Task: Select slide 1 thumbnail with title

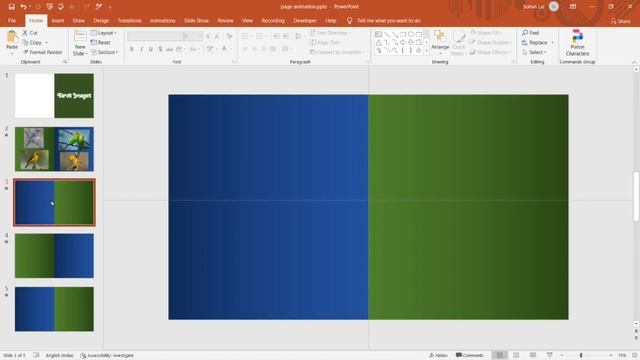Action: coord(54,96)
